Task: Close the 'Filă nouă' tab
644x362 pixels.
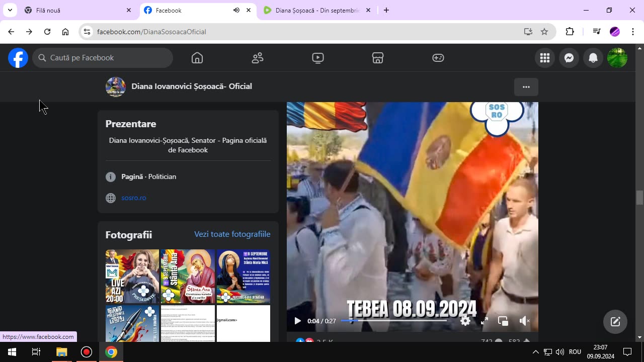Action: [129, 10]
